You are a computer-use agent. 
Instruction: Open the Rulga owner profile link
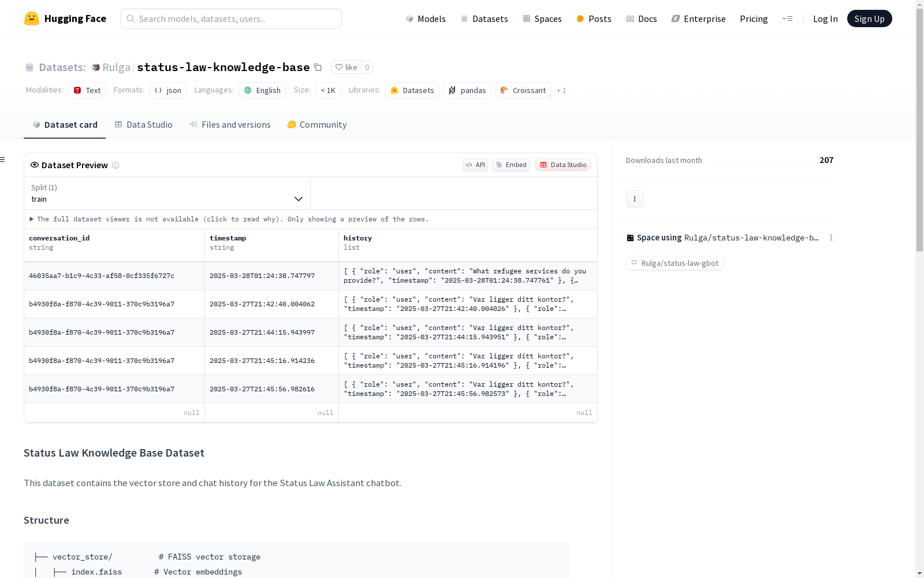116,67
